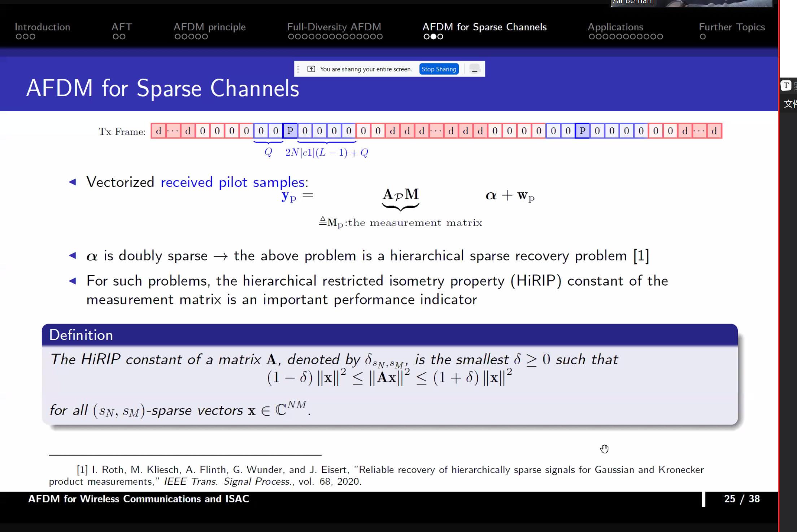Click the minimize screen share button
The width and height of the screenshot is (797, 532).
(x=475, y=69)
